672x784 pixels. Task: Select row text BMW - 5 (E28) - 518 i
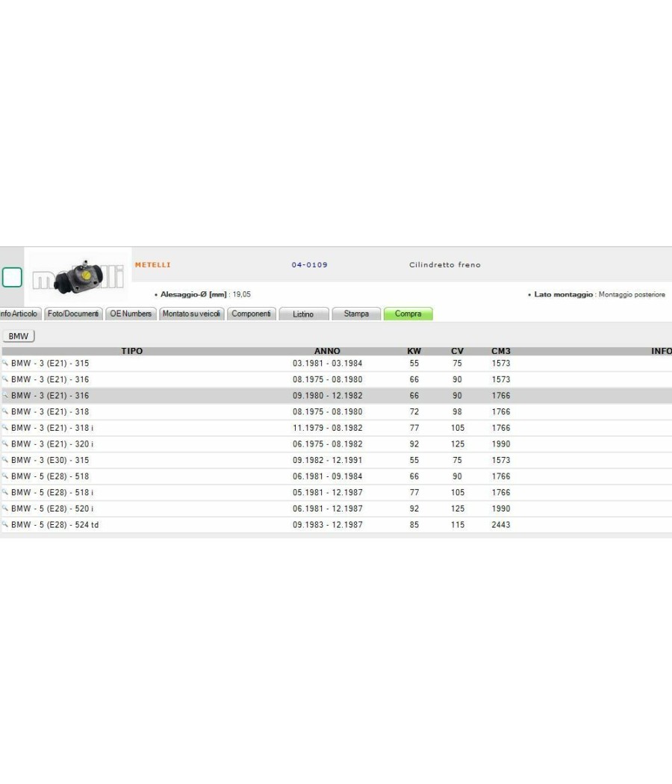pos(52,493)
